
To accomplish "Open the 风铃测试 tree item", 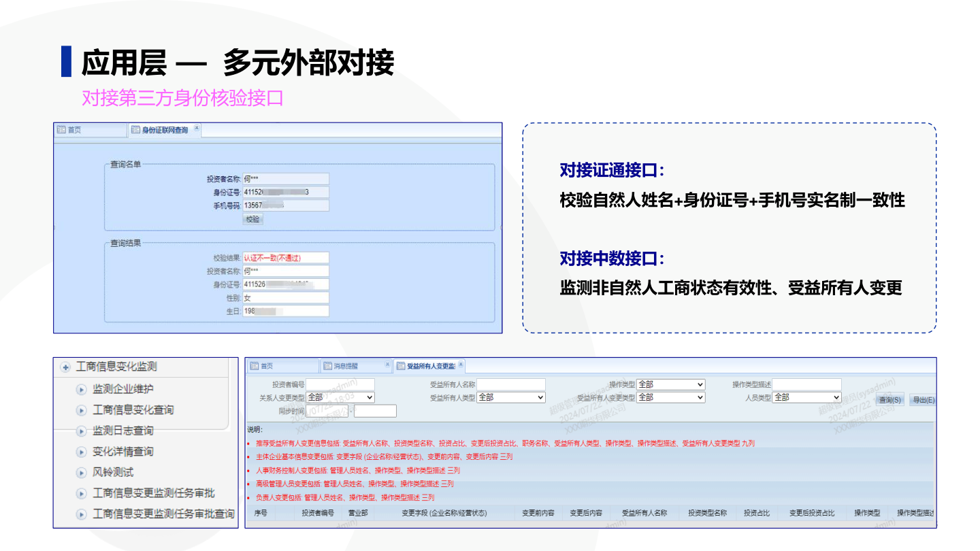I will tap(113, 473).
